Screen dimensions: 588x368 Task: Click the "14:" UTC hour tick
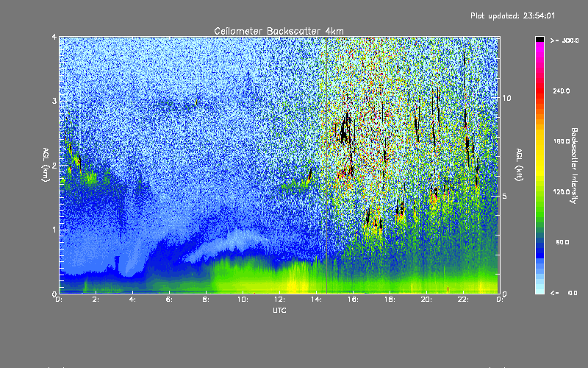(x=316, y=300)
